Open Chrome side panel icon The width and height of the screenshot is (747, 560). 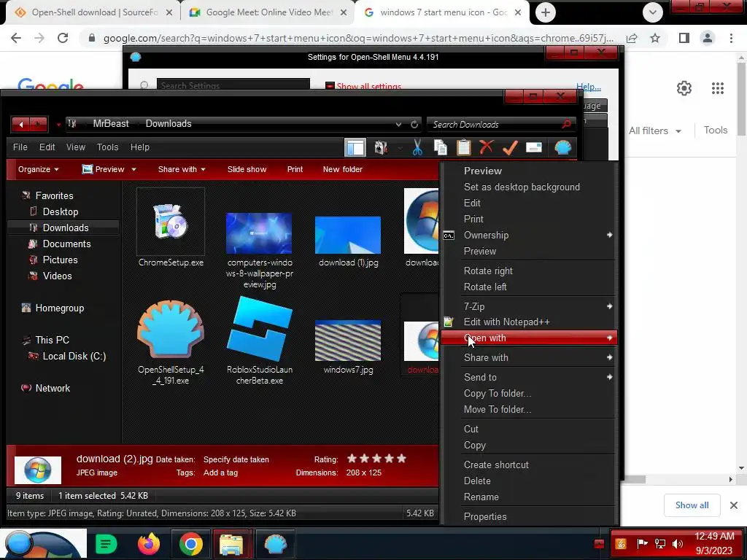click(x=684, y=38)
